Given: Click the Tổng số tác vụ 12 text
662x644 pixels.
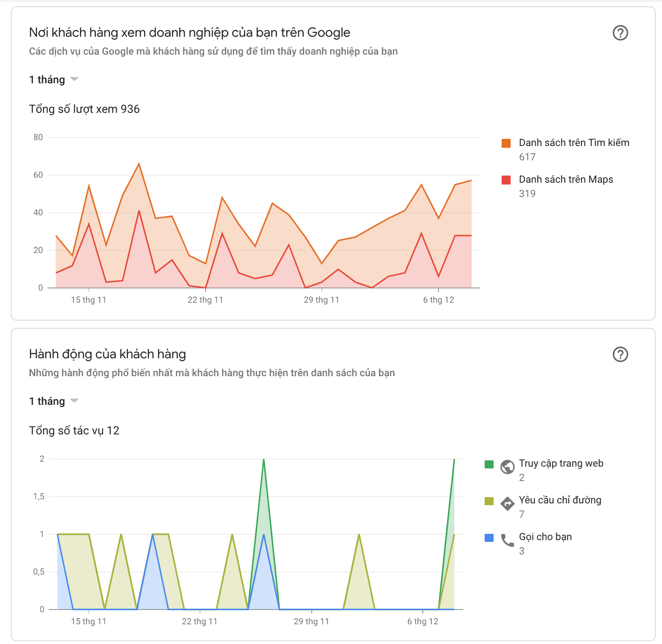Looking at the screenshot, I should click(x=74, y=430).
